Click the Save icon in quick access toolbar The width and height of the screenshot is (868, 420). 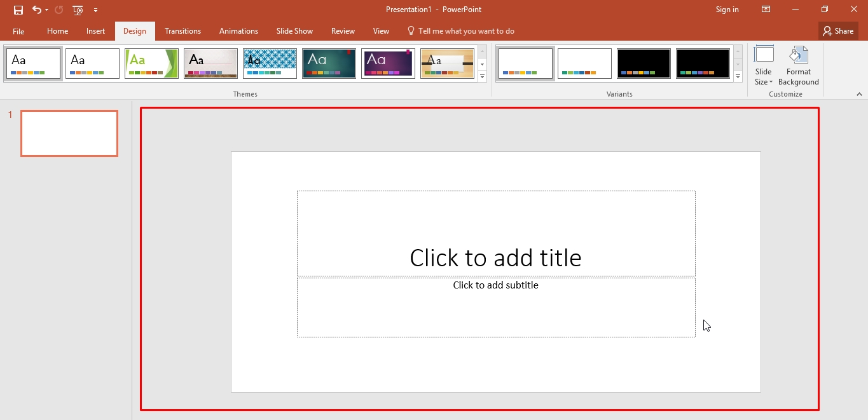click(18, 10)
